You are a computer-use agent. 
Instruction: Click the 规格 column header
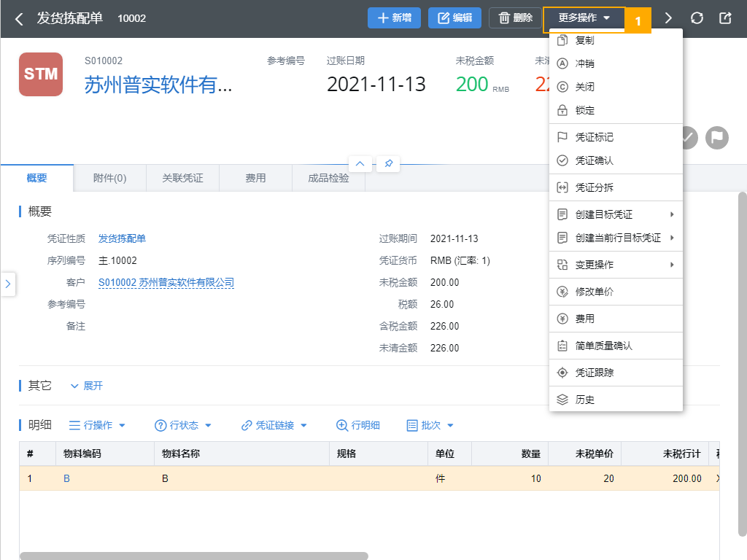[379, 454]
